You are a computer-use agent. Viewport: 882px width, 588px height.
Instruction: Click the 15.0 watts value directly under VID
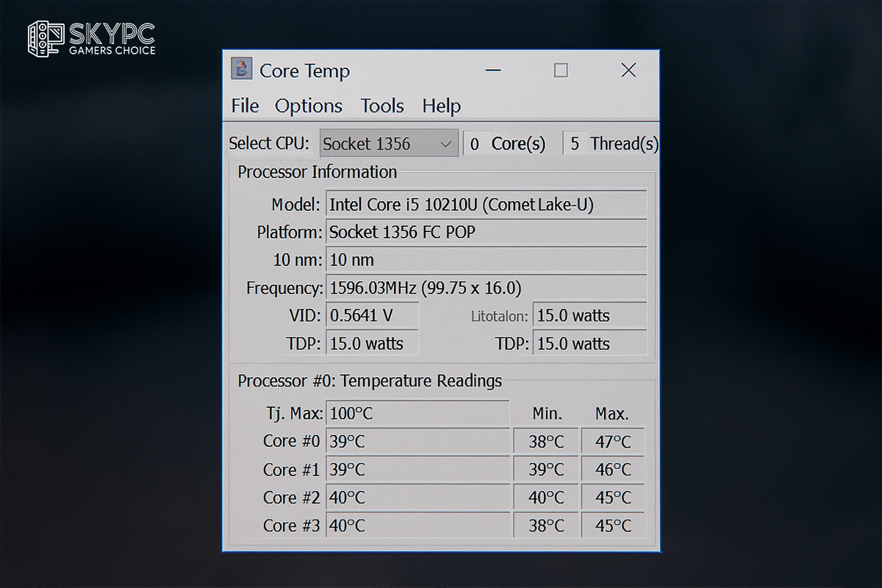coord(372,343)
